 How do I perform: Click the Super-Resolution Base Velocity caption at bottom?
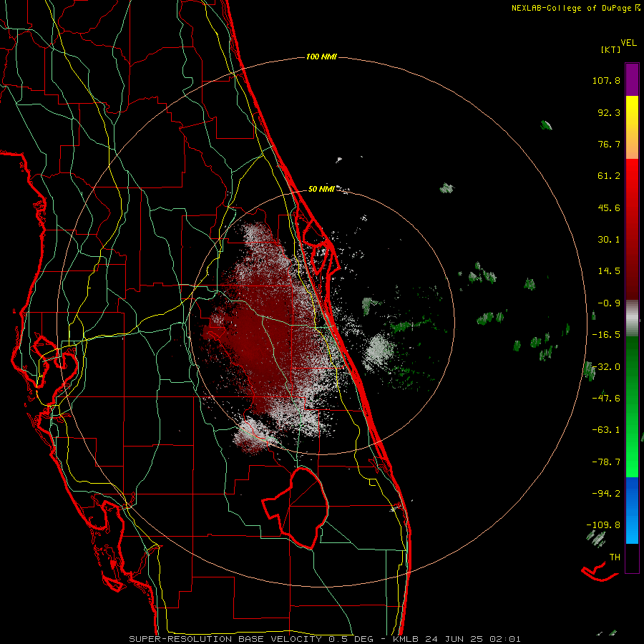[x=325, y=639]
